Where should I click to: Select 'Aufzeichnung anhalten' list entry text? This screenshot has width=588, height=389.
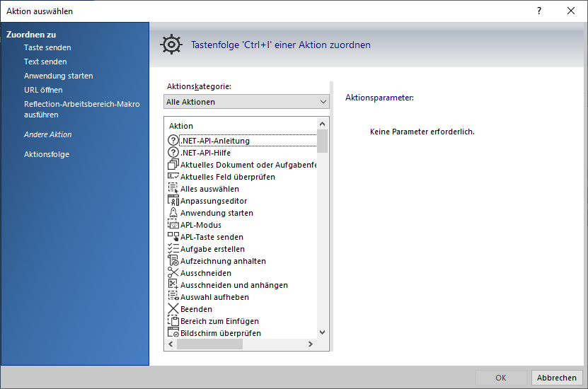point(223,261)
